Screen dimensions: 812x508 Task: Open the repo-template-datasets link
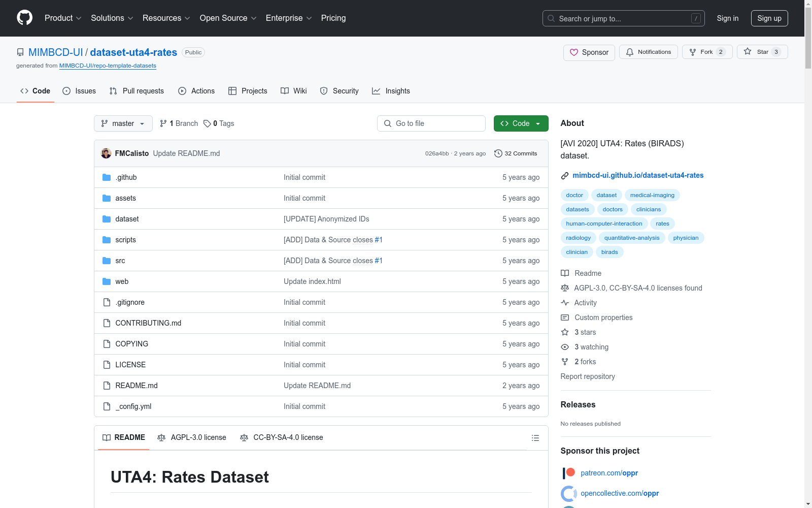[x=108, y=66]
